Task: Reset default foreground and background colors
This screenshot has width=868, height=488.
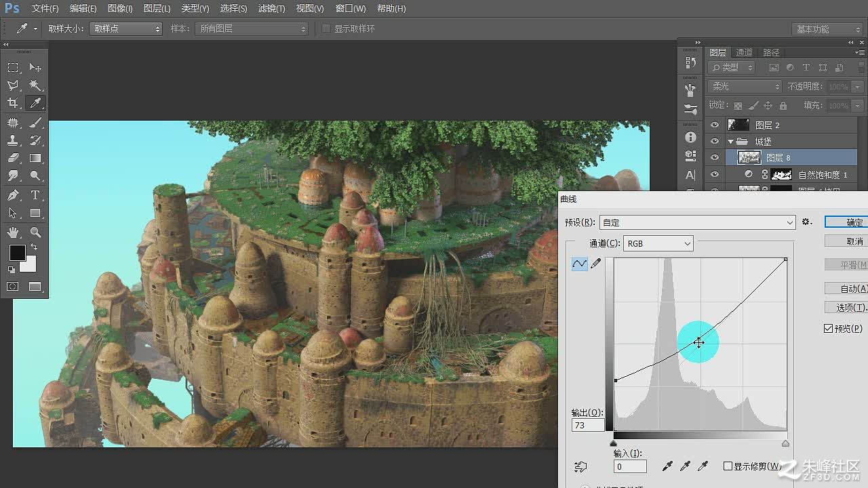Action: point(12,269)
